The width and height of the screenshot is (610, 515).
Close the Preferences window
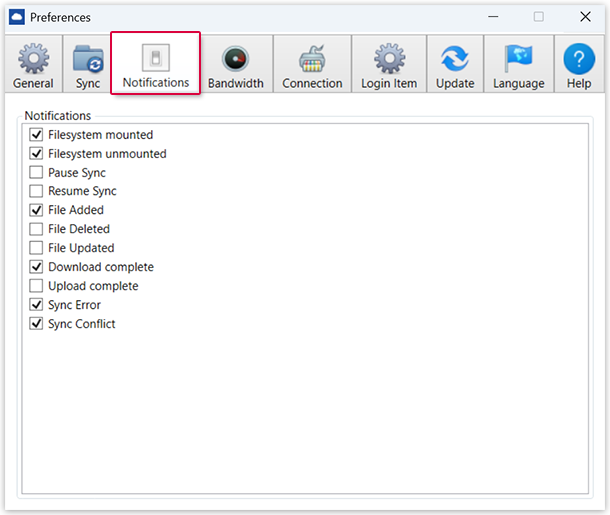pyautogui.click(x=585, y=17)
